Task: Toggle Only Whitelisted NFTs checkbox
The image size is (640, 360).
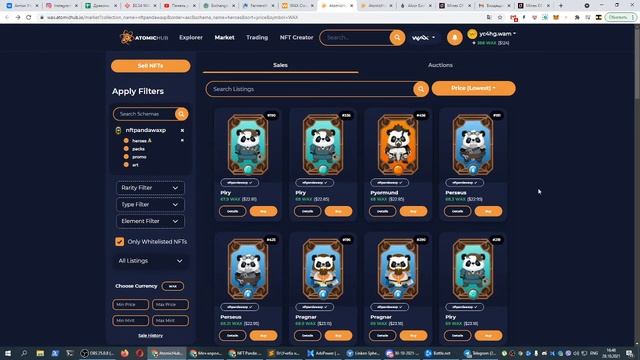Action: tap(120, 242)
